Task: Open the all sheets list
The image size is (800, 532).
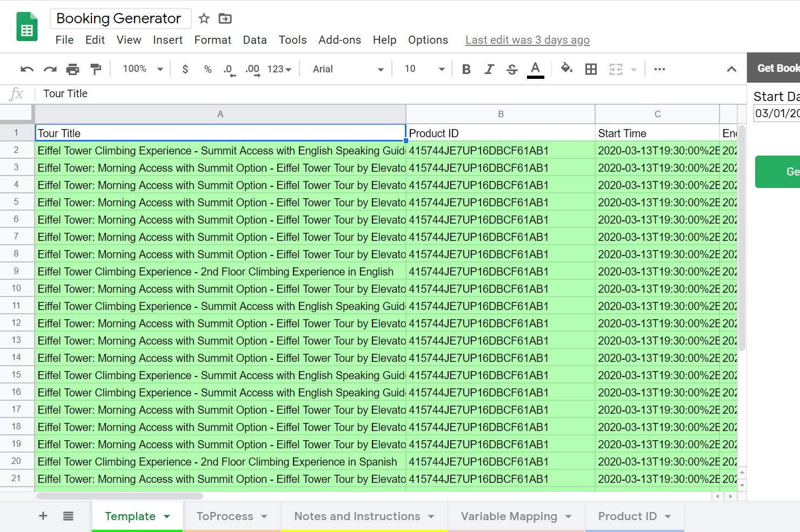Action: tap(68, 516)
